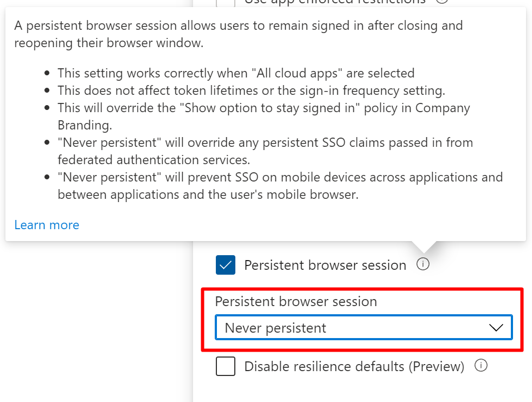
Task: Open the Learn more link in tooltip
Action: click(x=47, y=225)
